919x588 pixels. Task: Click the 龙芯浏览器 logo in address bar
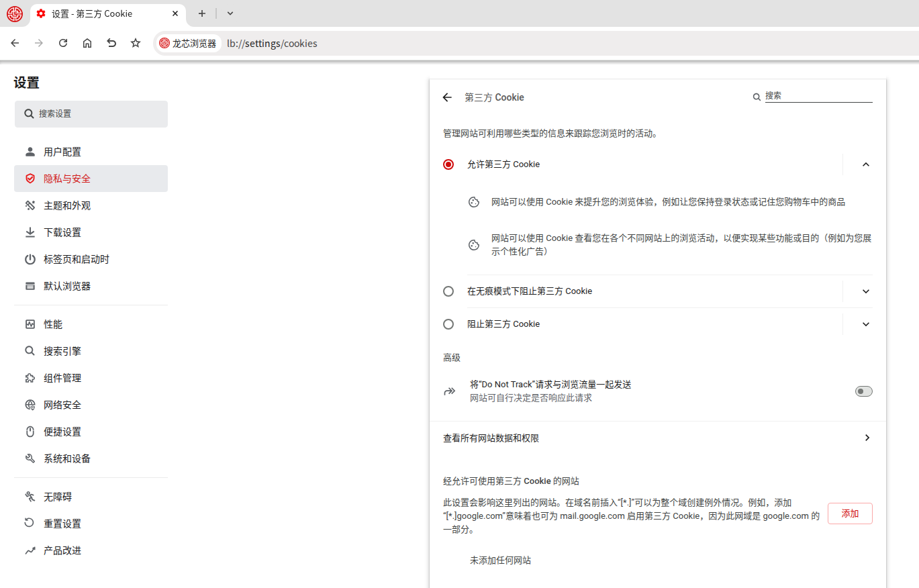[x=164, y=43]
